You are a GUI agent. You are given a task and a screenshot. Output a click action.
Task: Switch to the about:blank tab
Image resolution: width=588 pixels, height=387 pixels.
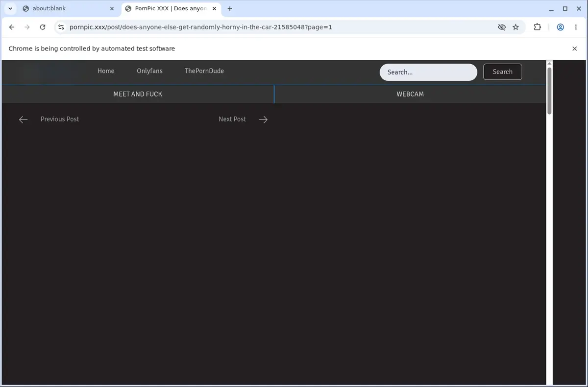pyautogui.click(x=69, y=8)
